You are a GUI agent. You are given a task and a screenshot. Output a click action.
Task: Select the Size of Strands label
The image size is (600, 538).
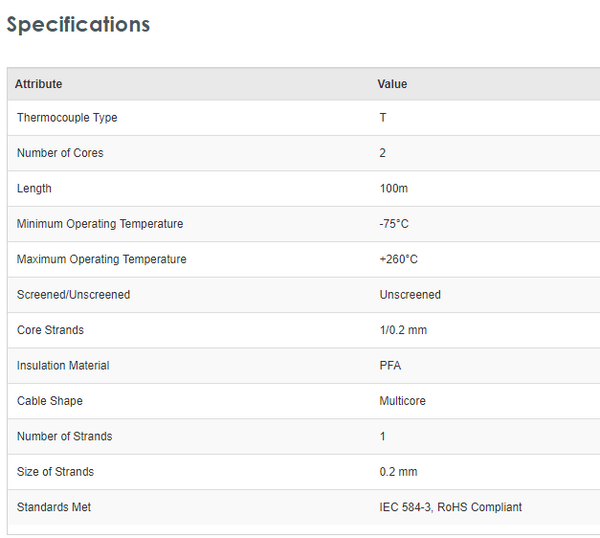pos(55,472)
